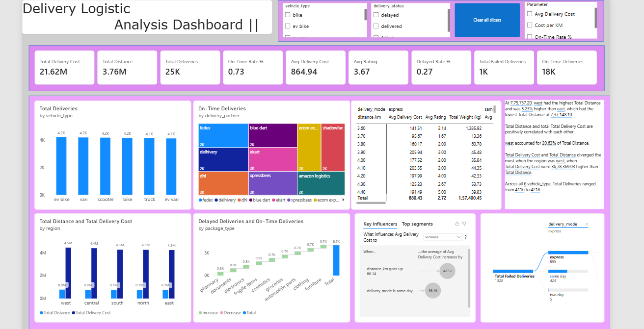Click the distance_km row header in matrix
The height and width of the screenshot is (329, 644).
(369, 117)
